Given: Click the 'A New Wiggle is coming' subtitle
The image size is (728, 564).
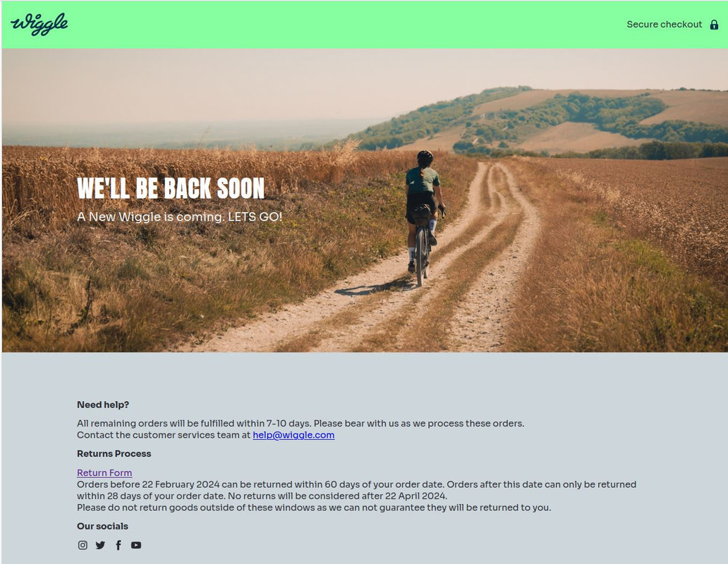Looking at the screenshot, I should point(179,216).
